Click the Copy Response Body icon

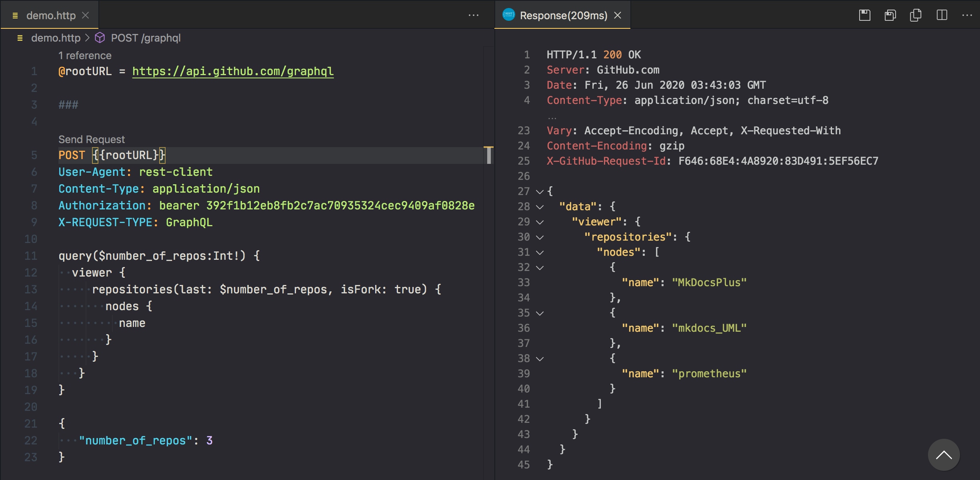click(916, 15)
